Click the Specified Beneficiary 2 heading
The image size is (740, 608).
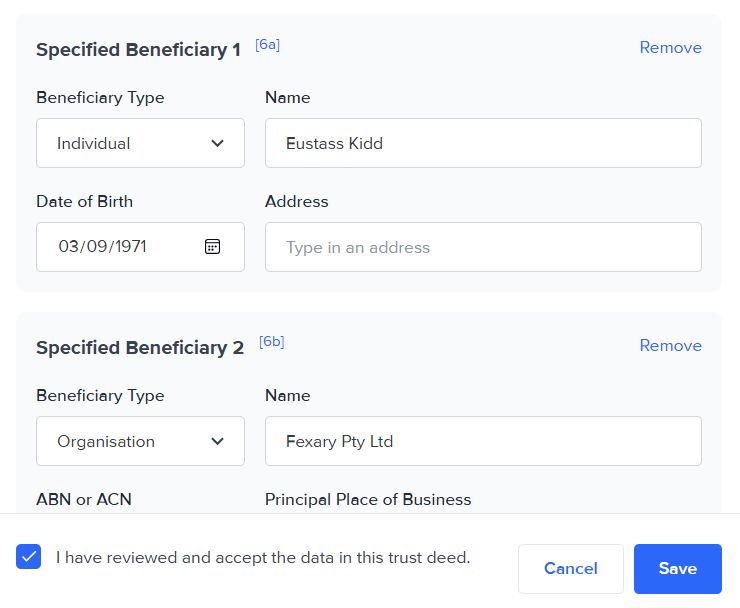pyautogui.click(x=140, y=348)
